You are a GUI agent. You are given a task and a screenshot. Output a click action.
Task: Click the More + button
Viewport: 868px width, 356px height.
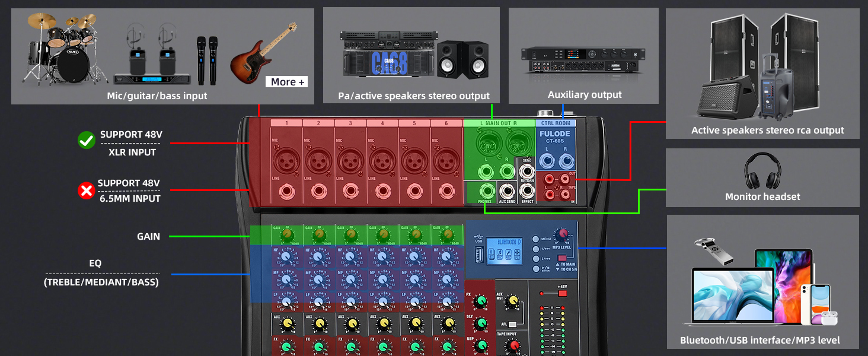286,82
